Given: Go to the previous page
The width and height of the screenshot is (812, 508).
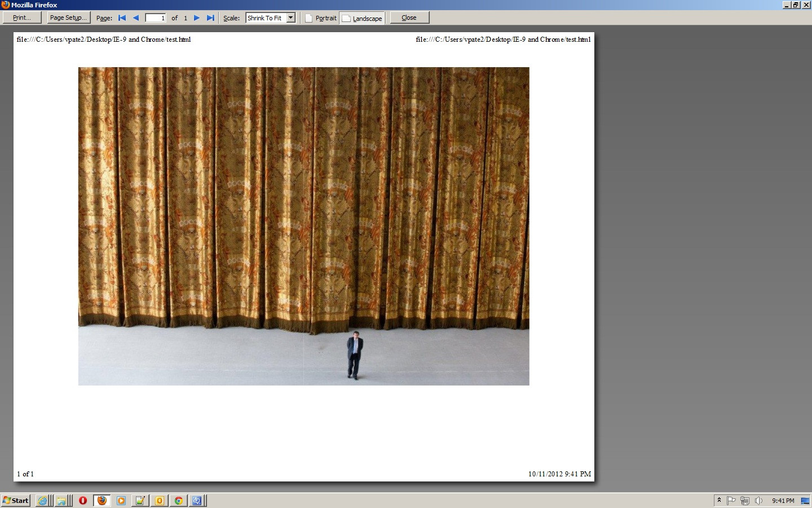Looking at the screenshot, I should coord(136,17).
